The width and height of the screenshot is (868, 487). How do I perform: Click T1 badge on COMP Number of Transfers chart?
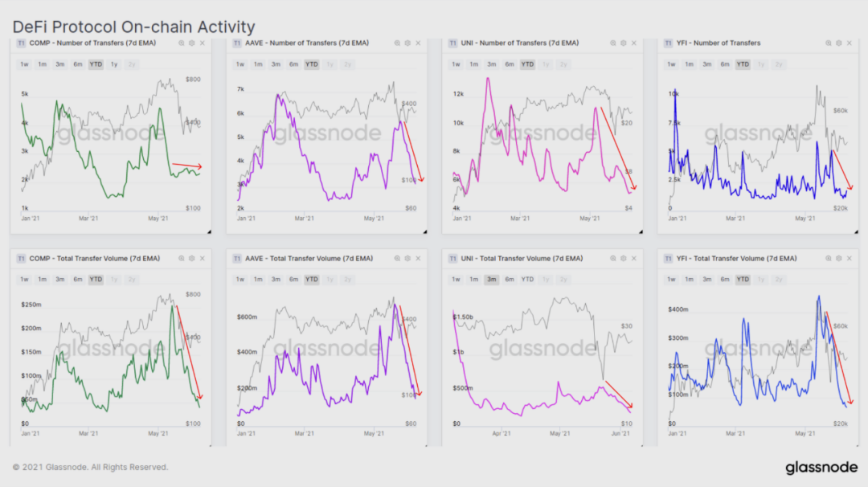click(21, 43)
